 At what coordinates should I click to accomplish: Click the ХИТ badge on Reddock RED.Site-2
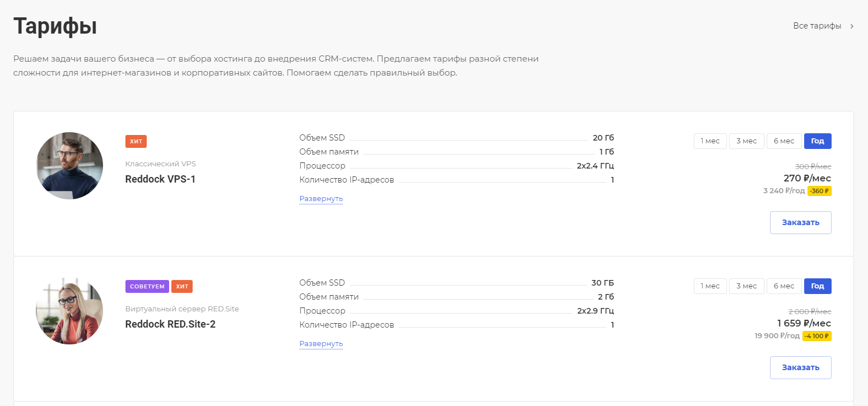182,286
